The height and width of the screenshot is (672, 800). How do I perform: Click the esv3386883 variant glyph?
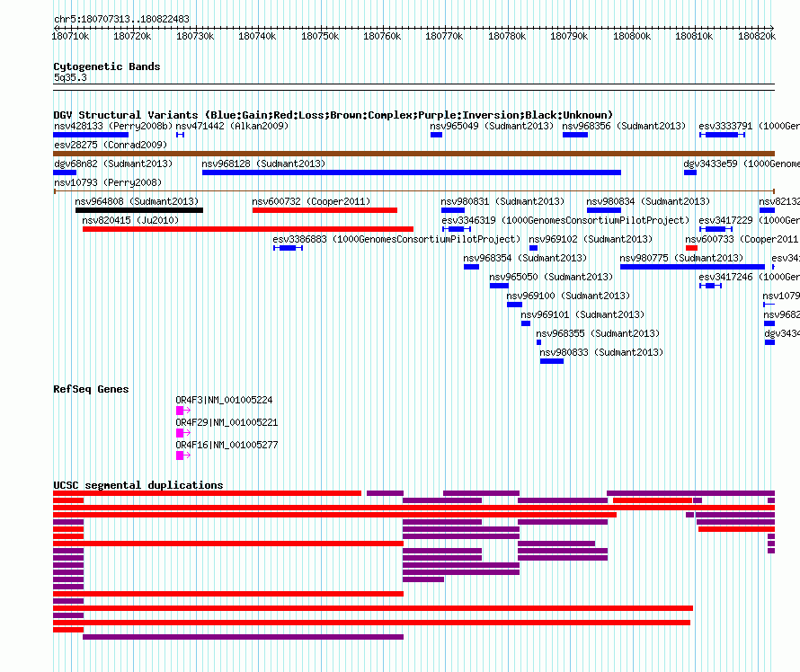point(289,248)
